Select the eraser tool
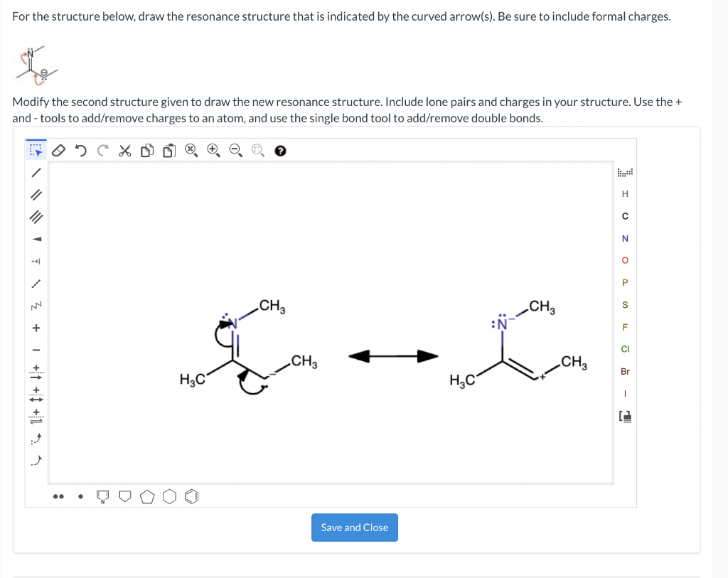728x578 pixels. [x=59, y=150]
